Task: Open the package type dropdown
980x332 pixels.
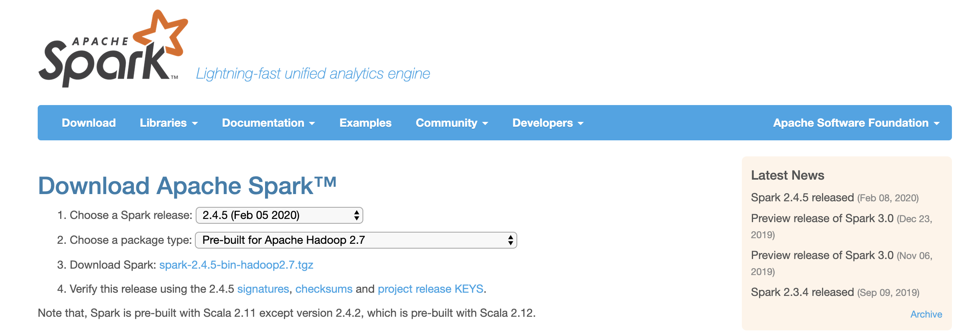Action: pyautogui.click(x=356, y=240)
